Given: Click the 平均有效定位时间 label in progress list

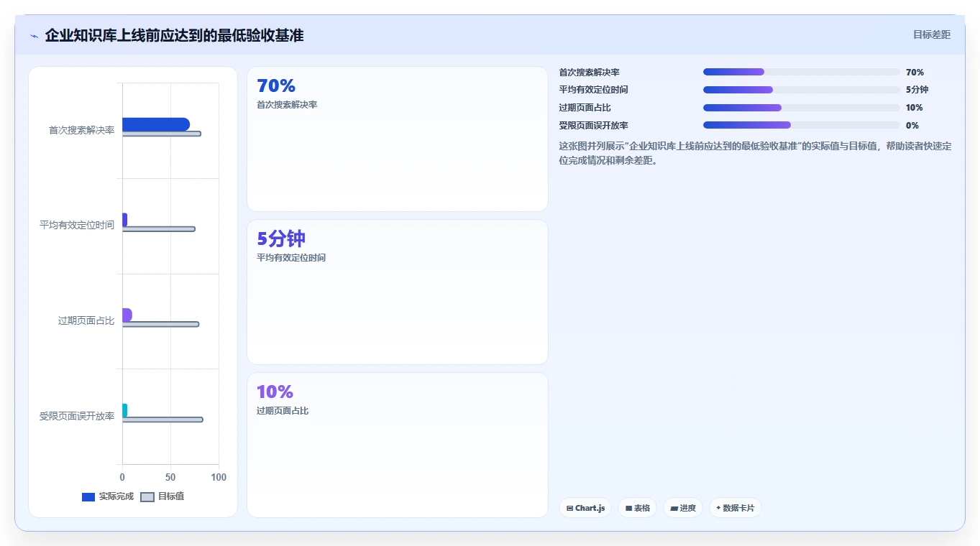Looking at the screenshot, I should click(x=594, y=90).
